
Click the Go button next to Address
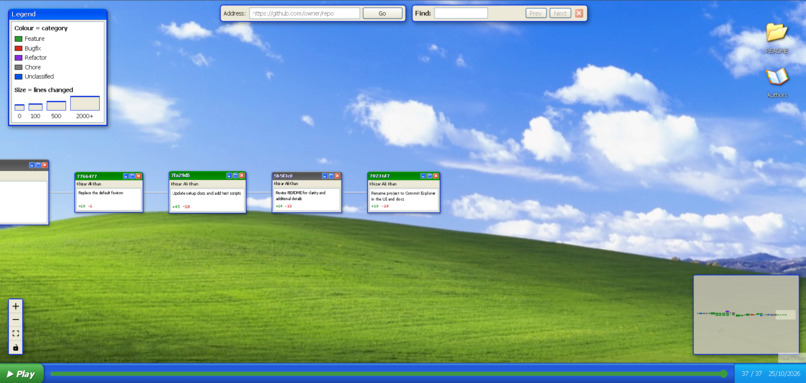point(382,13)
